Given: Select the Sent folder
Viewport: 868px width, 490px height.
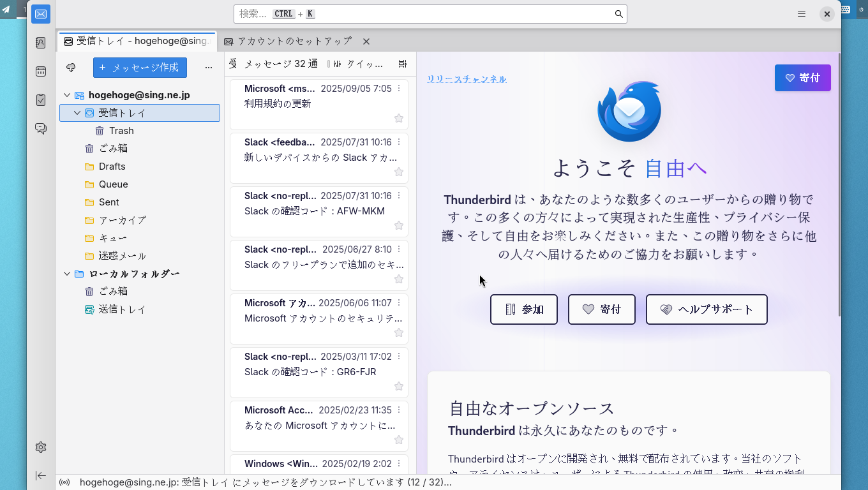Looking at the screenshot, I should (140, 202).
